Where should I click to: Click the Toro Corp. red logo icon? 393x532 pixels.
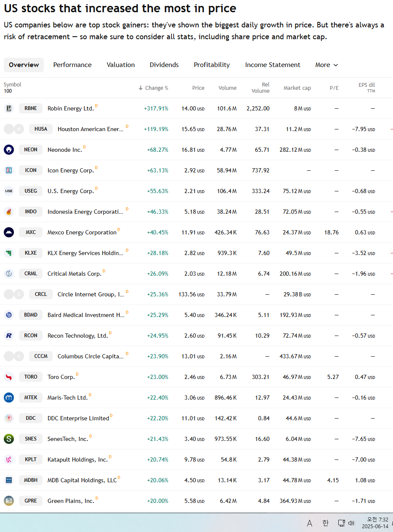click(x=9, y=377)
